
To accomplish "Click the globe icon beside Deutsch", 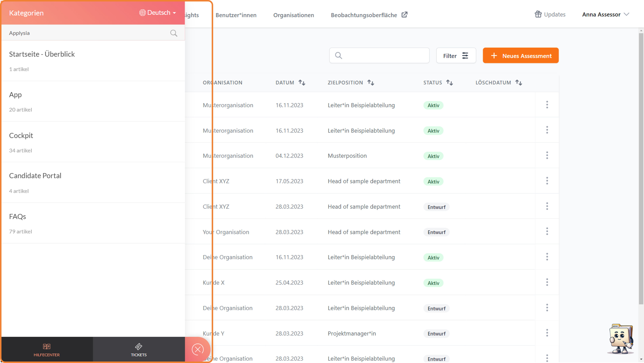I will point(143,13).
